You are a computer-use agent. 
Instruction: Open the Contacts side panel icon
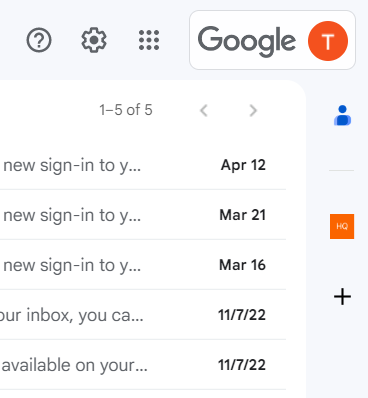point(342,115)
